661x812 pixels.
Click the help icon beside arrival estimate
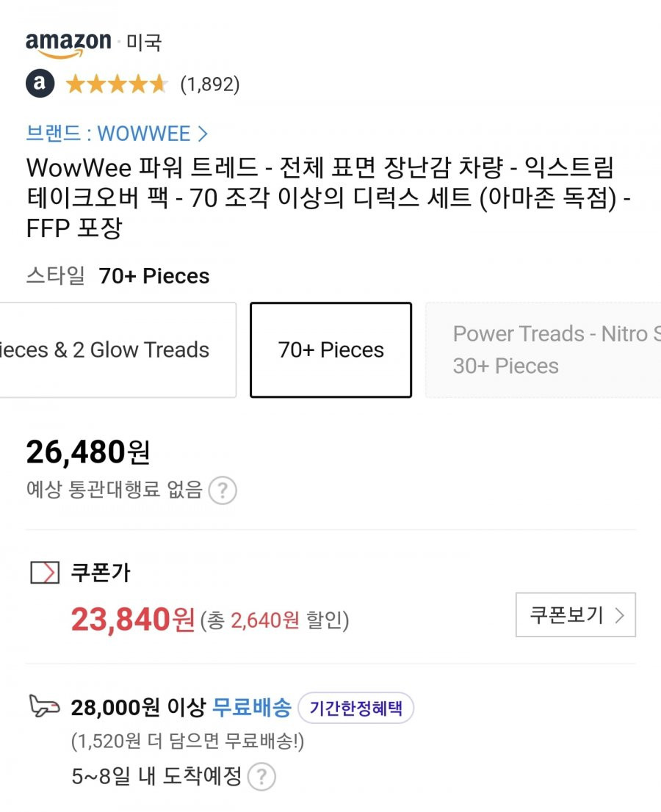pos(261,777)
